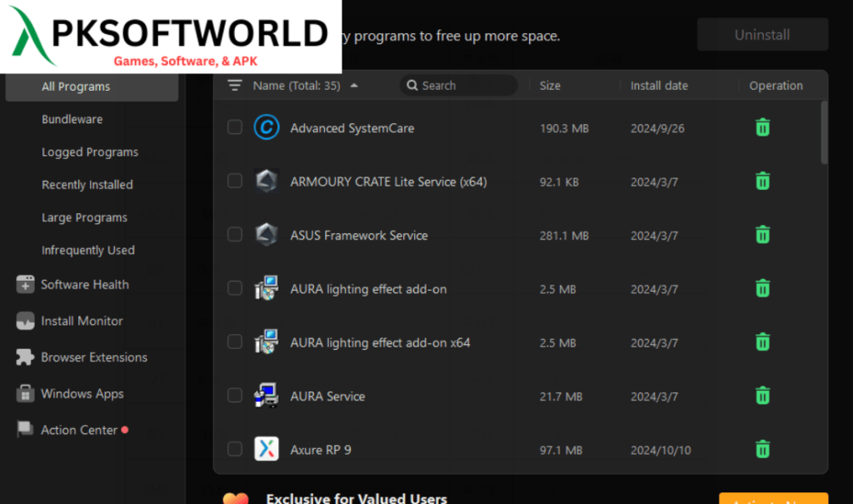Click the Advanced SystemCare program name
This screenshot has width=853, height=504.
click(x=352, y=128)
